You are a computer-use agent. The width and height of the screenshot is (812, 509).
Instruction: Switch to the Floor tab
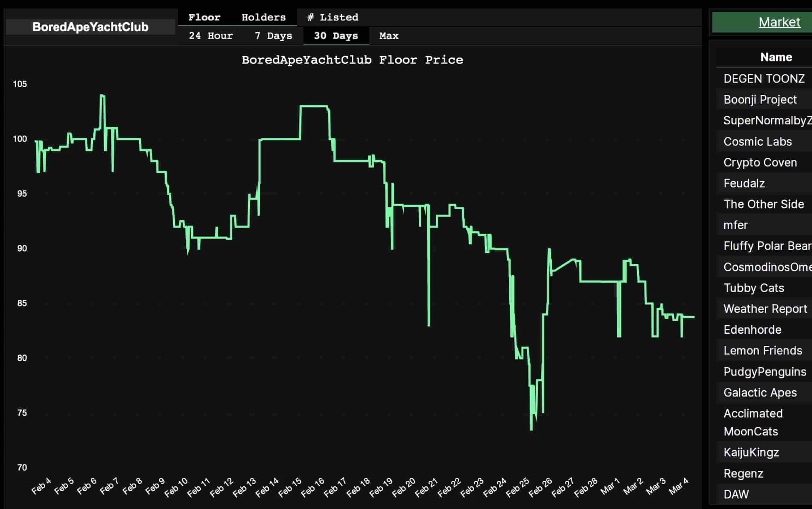coord(204,17)
